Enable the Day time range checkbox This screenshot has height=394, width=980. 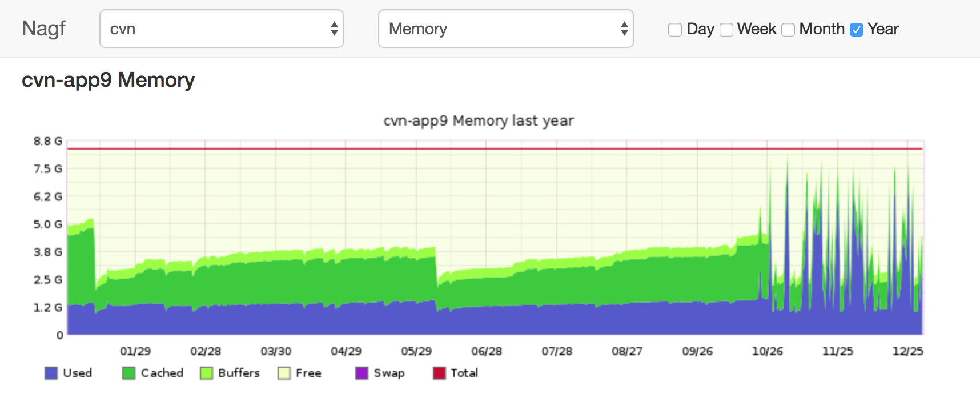676,29
